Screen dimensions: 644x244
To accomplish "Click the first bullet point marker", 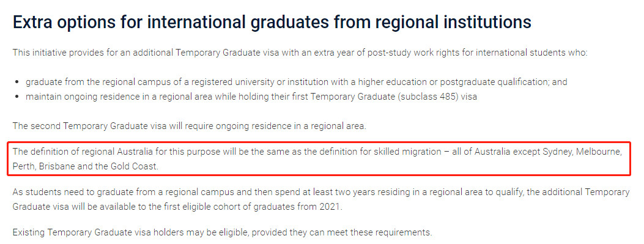I will click(x=17, y=82).
